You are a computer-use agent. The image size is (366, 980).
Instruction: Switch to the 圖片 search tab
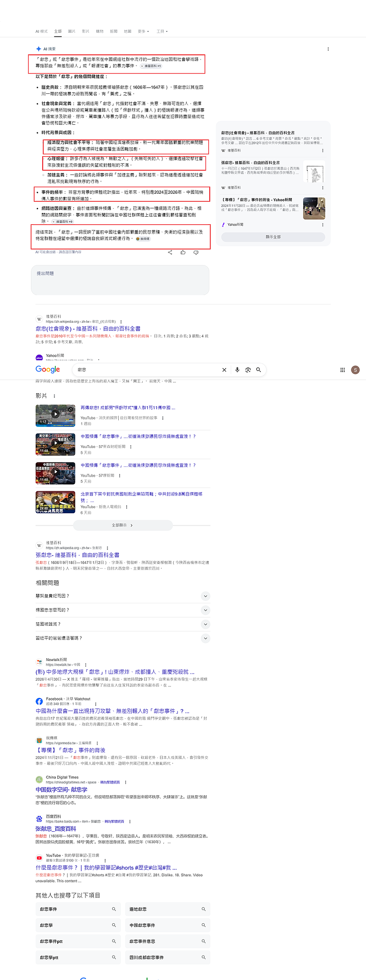(72, 31)
